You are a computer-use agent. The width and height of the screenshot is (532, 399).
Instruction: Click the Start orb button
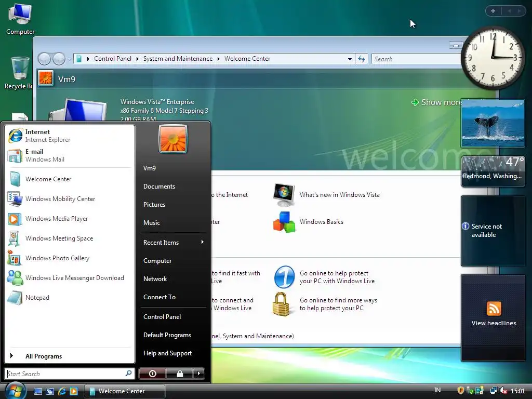(x=15, y=391)
